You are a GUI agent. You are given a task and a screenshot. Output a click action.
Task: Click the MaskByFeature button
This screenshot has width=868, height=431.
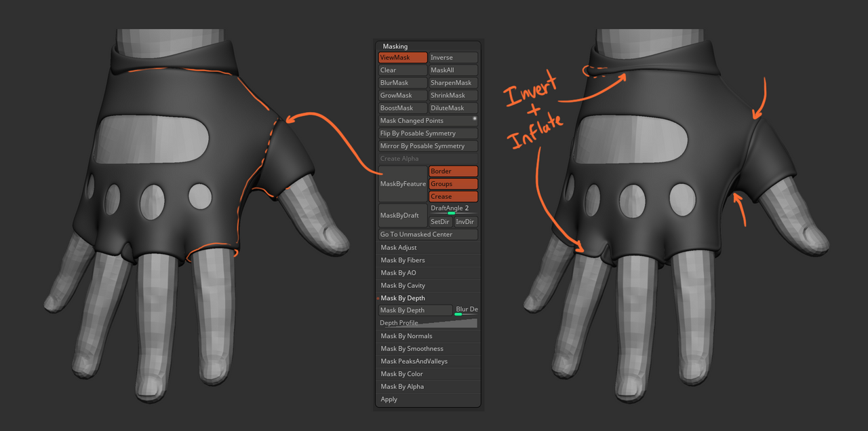pos(403,184)
